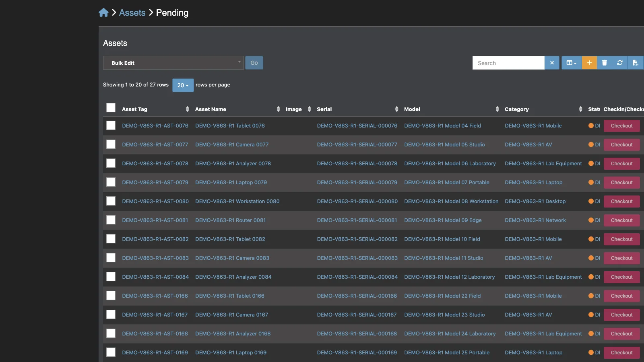Open asset name DEMO-V863-R1-Workstation 0080
This screenshot has width=644, height=362.
(237, 201)
